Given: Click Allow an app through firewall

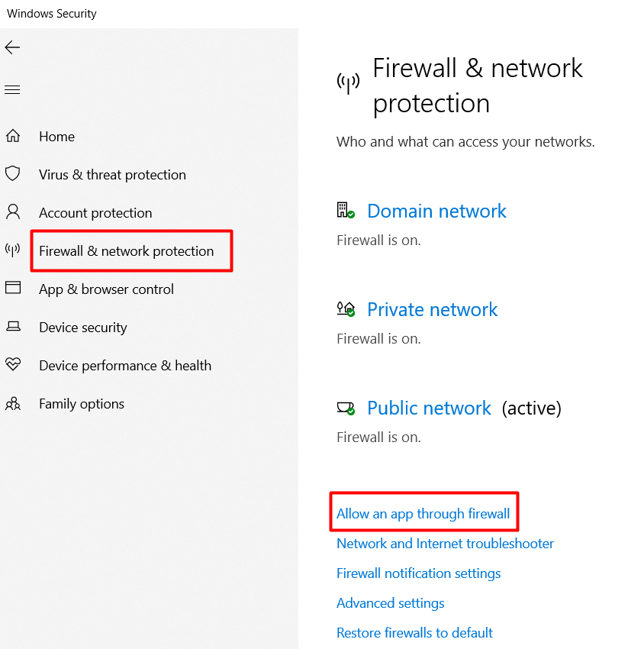Looking at the screenshot, I should (423, 514).
